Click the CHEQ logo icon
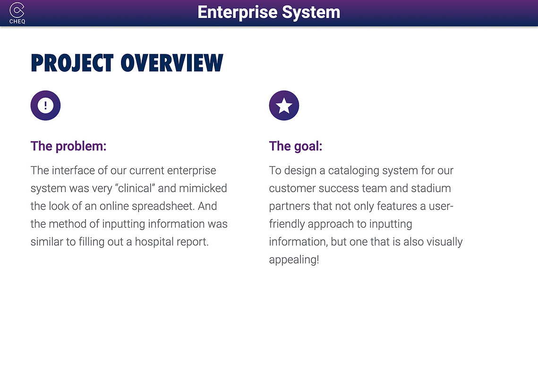538x392 pixels. click(17, 10)
